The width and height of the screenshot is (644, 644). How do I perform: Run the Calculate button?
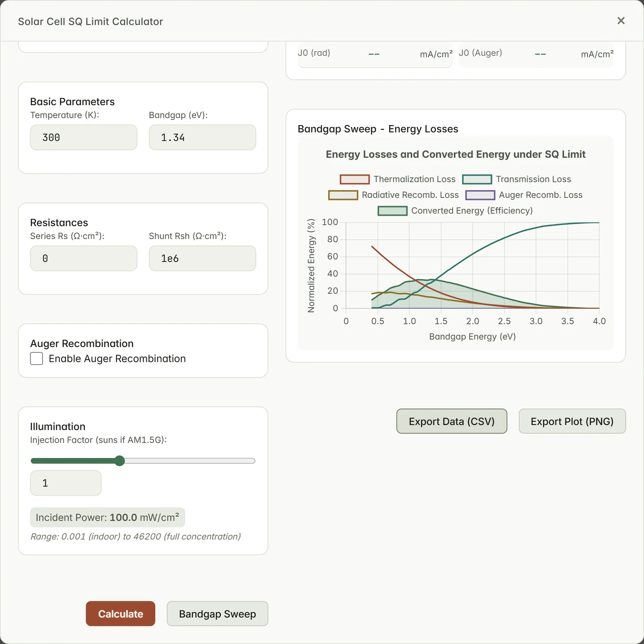tap(120, 614)
